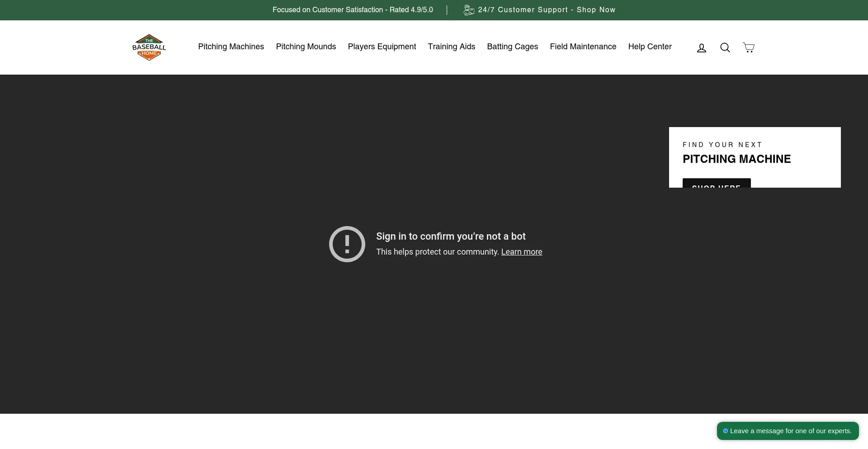
Task: Click the search magnifier icon
Action: pos(725,48)
